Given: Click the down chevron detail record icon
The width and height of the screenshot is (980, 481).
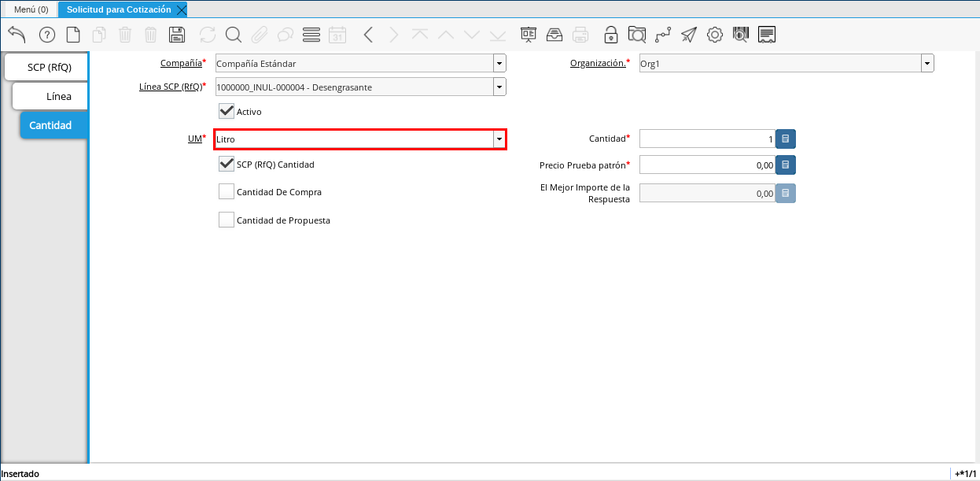Looking at the screenshot, I should 472,35.
